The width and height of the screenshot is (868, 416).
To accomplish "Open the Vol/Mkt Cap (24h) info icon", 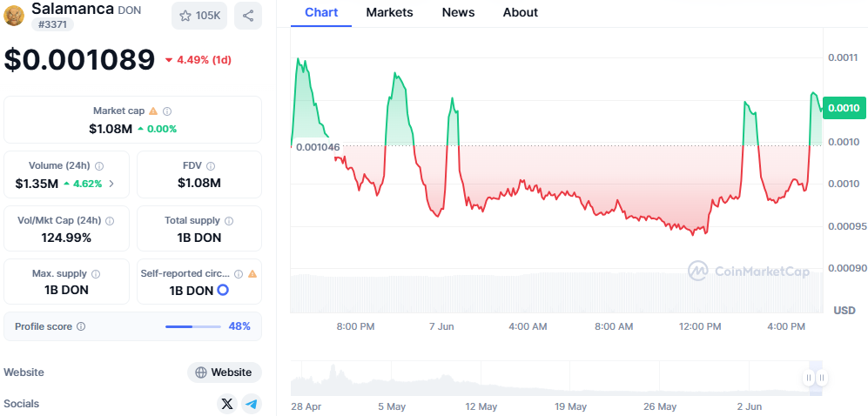I will click(x=110, y=221).
